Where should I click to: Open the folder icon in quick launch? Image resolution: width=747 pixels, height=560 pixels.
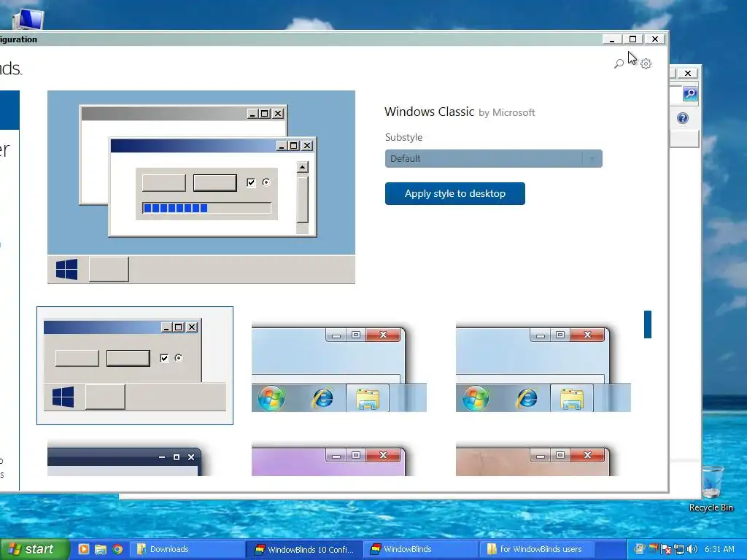pyautogui.click(x=101, y=549)
